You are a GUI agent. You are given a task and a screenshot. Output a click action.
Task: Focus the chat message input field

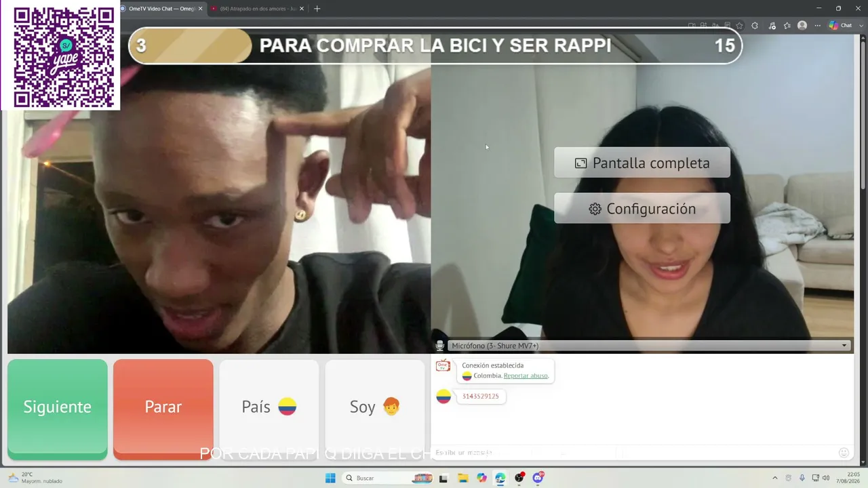point(634,452)
